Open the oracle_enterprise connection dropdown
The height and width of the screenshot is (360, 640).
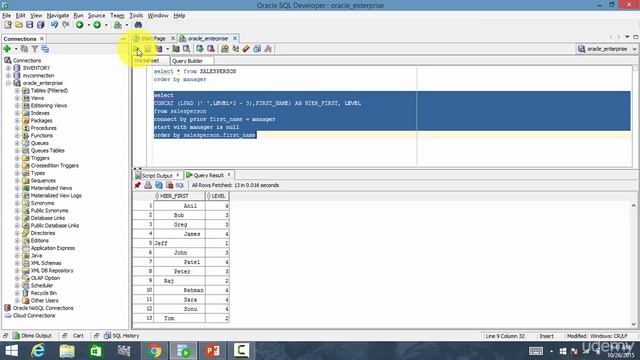(634, 49)
